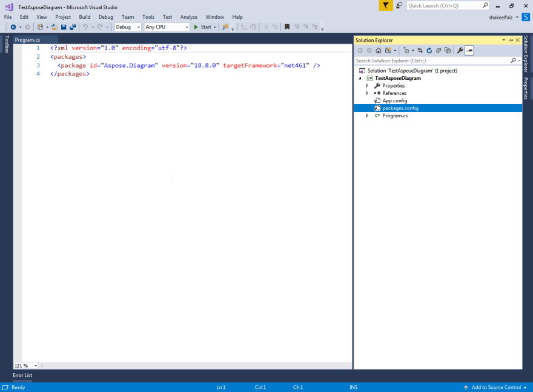Open Properties via the wrench icon
533x392 pixels.
coord(460,51)
